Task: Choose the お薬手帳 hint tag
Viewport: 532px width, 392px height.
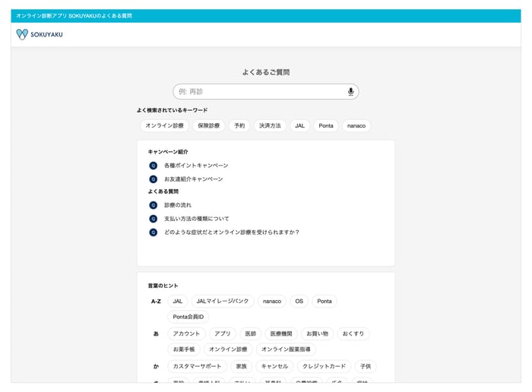Action: [x=184, y=349]
